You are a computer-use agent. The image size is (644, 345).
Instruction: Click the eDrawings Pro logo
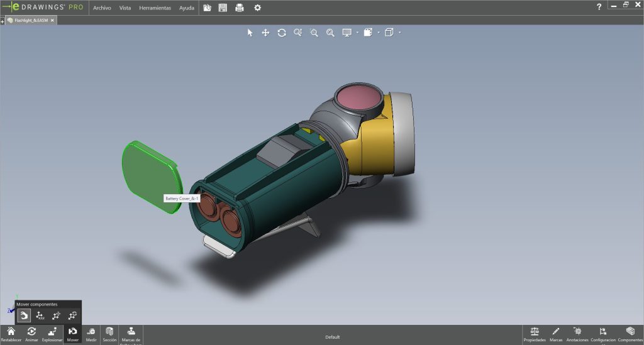coord(43,7)
